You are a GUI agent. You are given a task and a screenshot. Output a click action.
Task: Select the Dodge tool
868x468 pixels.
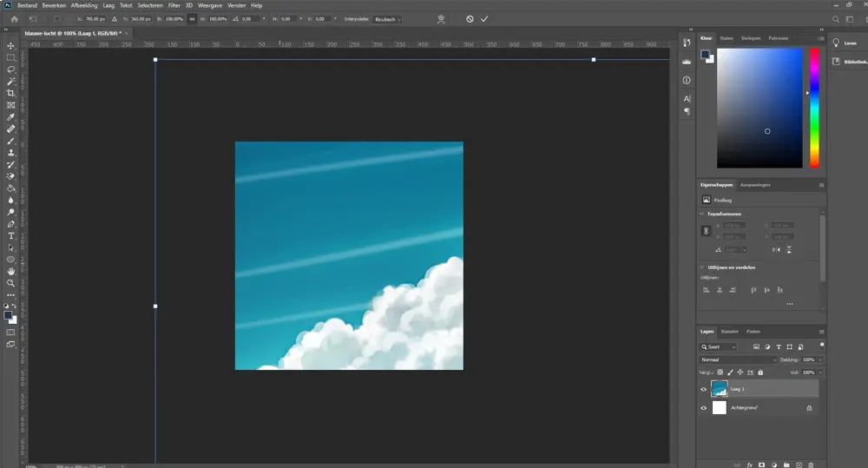tap(10, 212)
